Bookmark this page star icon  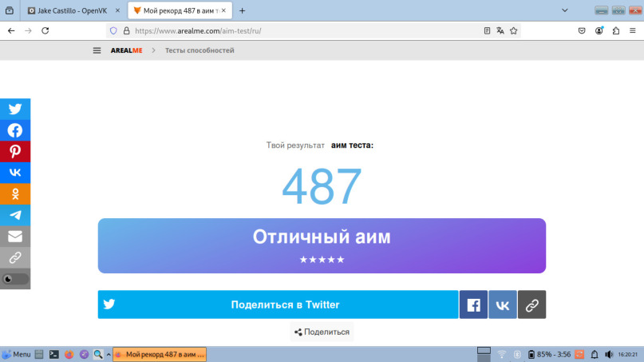pos(513,31)
